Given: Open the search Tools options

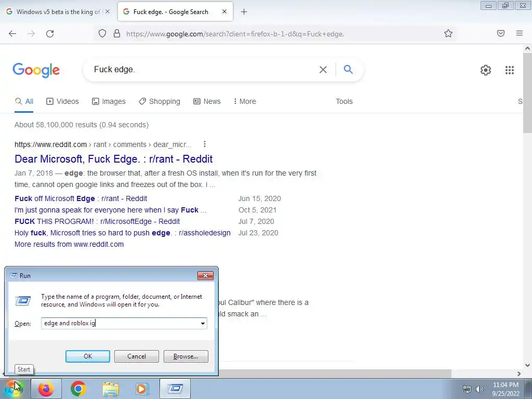Looking at the screenshot, I should point(344,101).
